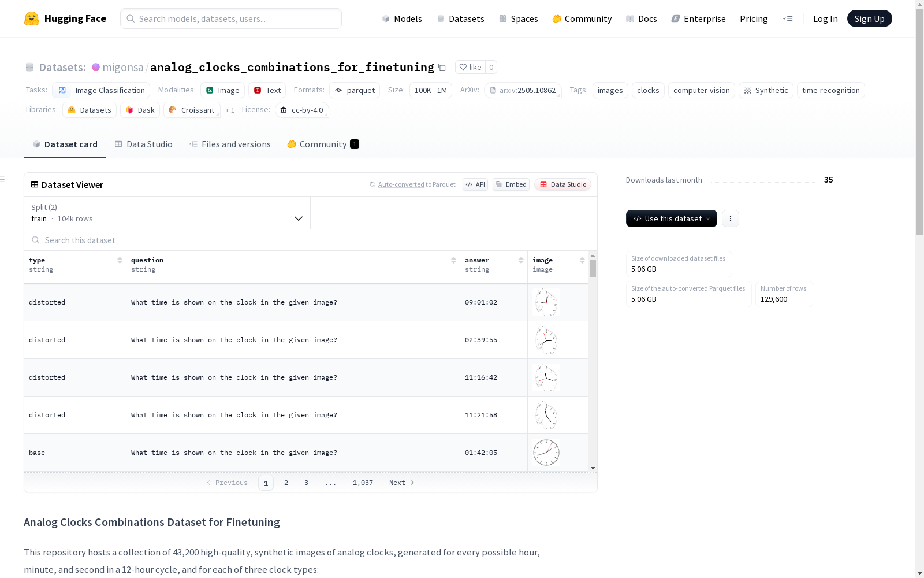Open the more navigation options menu icon
This screenshot has height=578, width=924.
pyautogui.click(x=787, y=18)
